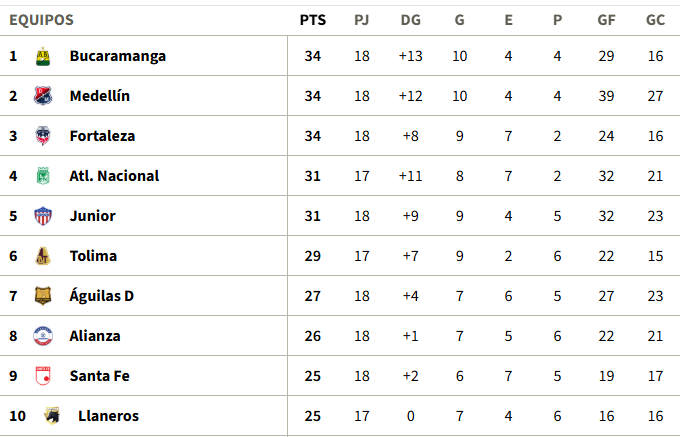Sort by the DG column header
The height and width of the screenshot is (437, 680).
(410, 19)
